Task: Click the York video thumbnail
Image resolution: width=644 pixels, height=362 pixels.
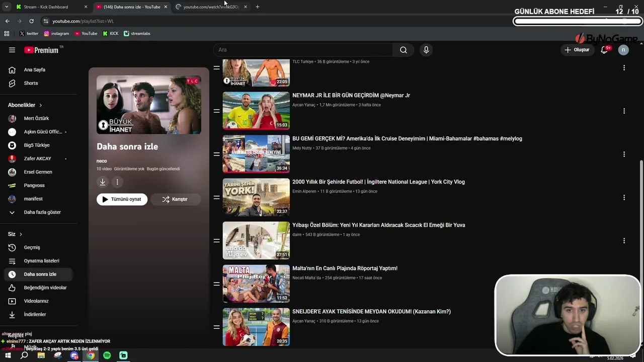Action: coord(256,197)
